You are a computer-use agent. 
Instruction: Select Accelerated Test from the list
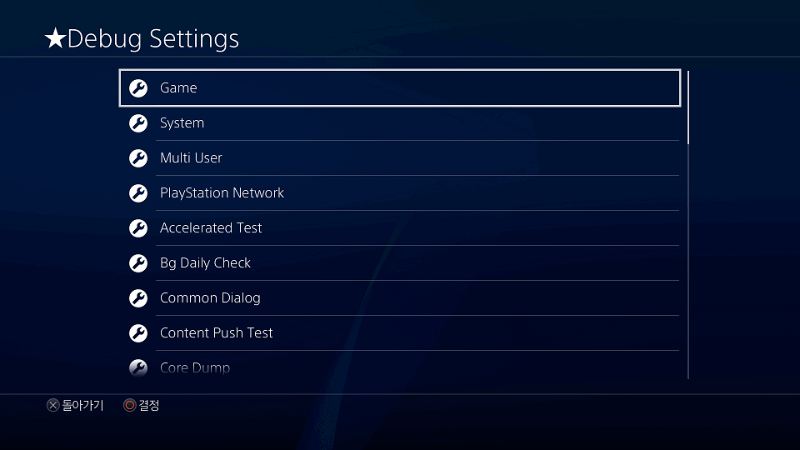pyautogui.click(x=399, y=228)
